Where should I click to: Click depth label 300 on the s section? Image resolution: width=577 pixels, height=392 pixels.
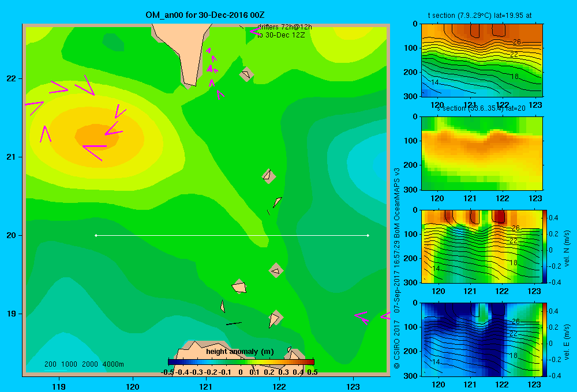coord(411,190)
